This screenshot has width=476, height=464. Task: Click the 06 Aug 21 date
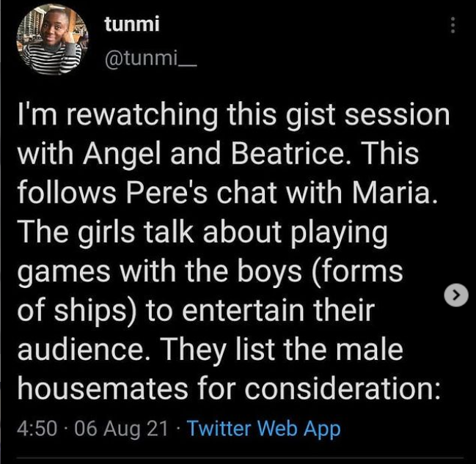[x=121, y=429]
